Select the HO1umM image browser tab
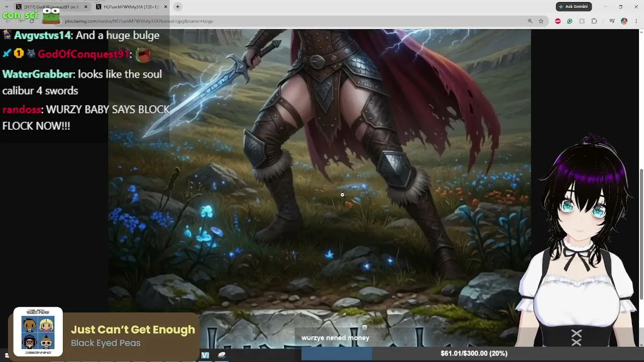Screen dimensions: 644x362 pyautogui.click(x=132, y=7)
